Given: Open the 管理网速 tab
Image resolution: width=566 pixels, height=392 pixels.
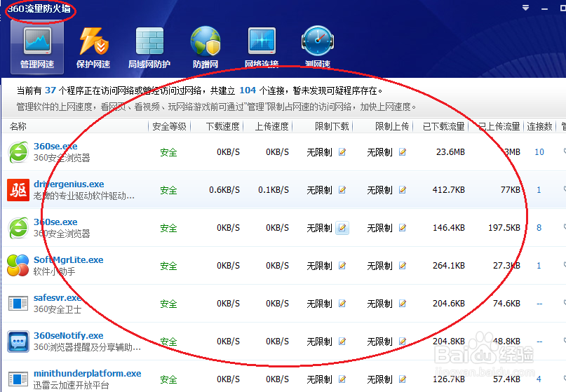Looking at the screenshot, I should tap(37, 47).
